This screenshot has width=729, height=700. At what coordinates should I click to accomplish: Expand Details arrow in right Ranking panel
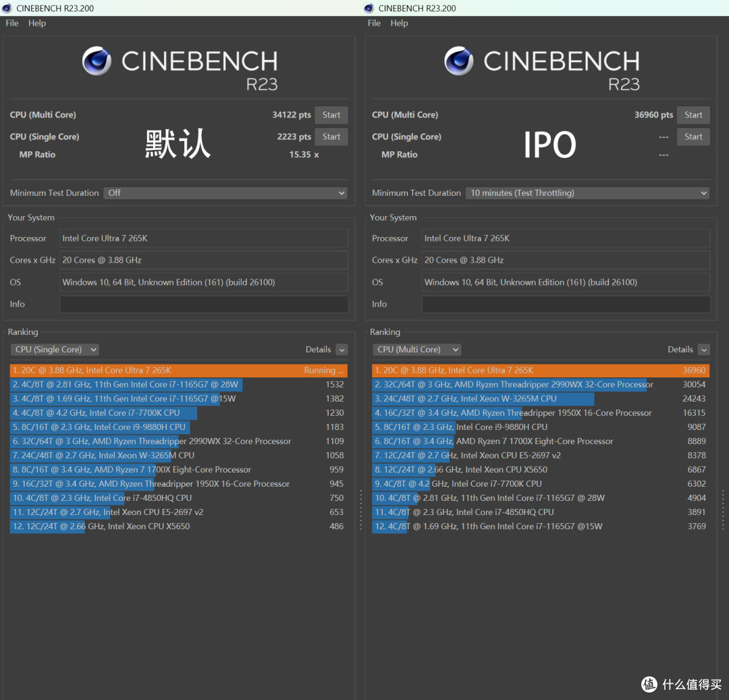pos(704,350)
